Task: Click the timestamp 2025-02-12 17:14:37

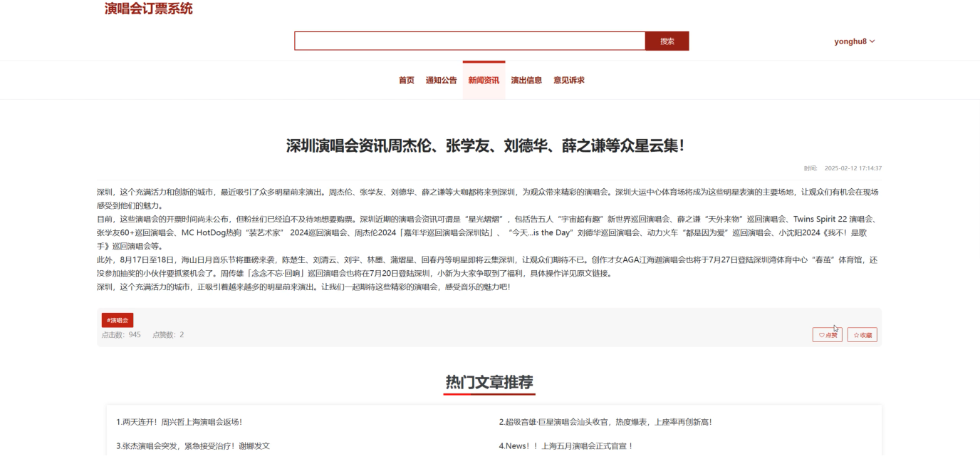Action: (853, 169)
